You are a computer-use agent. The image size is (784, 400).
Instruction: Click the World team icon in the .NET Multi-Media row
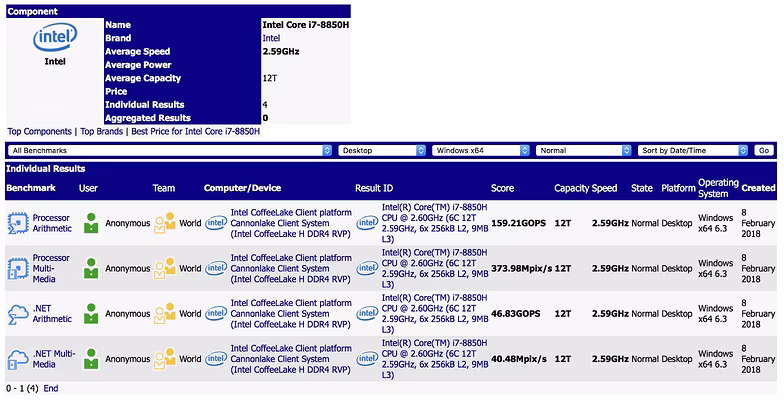click(165, 359)
